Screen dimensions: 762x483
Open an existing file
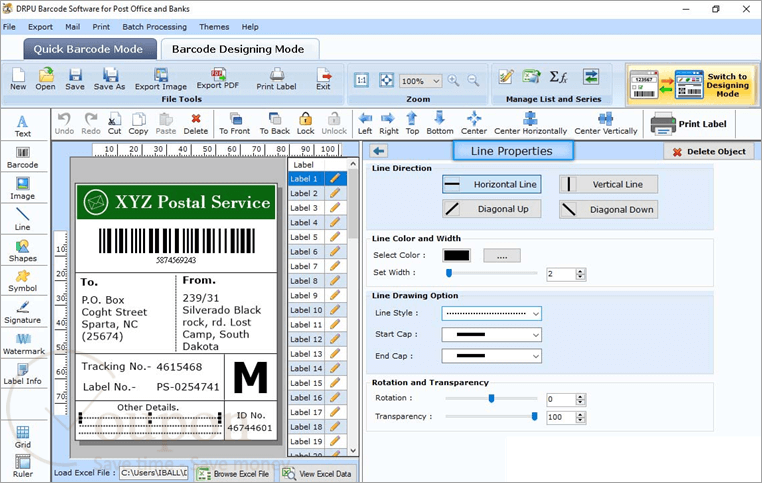click(x=45, y=79)
